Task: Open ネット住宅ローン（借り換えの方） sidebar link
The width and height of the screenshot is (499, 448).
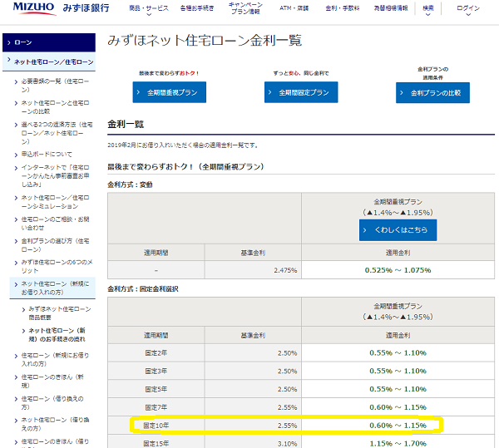Action: (55, 424)
